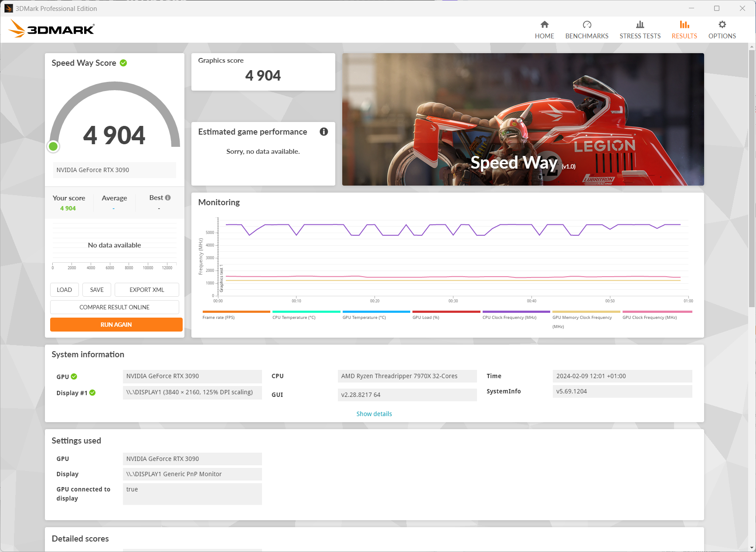Open OPTIONS from the top navigation
Screen dimensions: 756x552
722,30
